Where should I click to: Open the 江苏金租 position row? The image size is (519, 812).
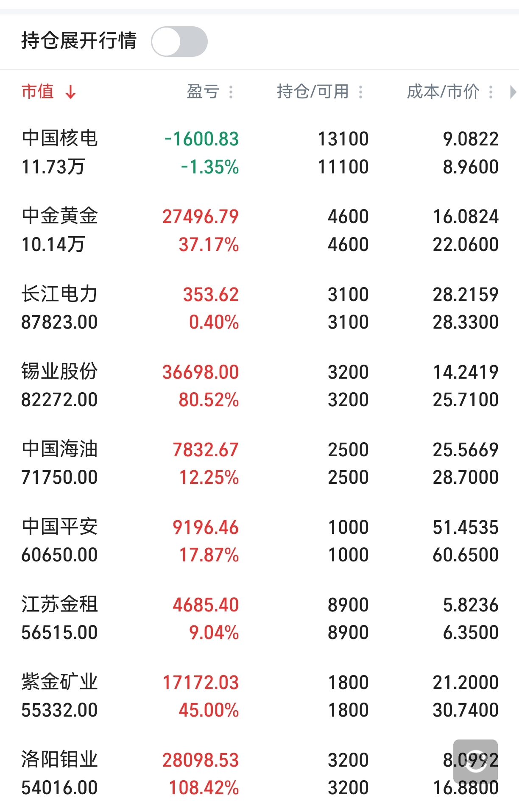[60, 604]
